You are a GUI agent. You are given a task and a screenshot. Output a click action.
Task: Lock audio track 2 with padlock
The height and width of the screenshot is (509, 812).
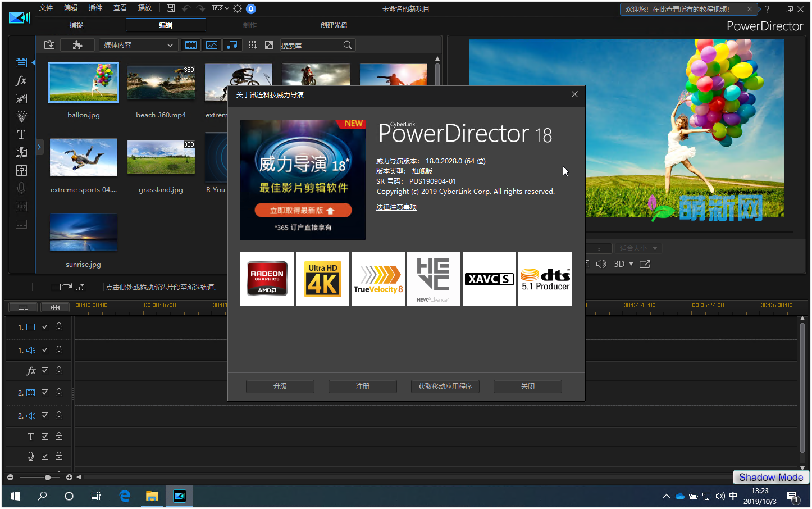pos(59,415)
